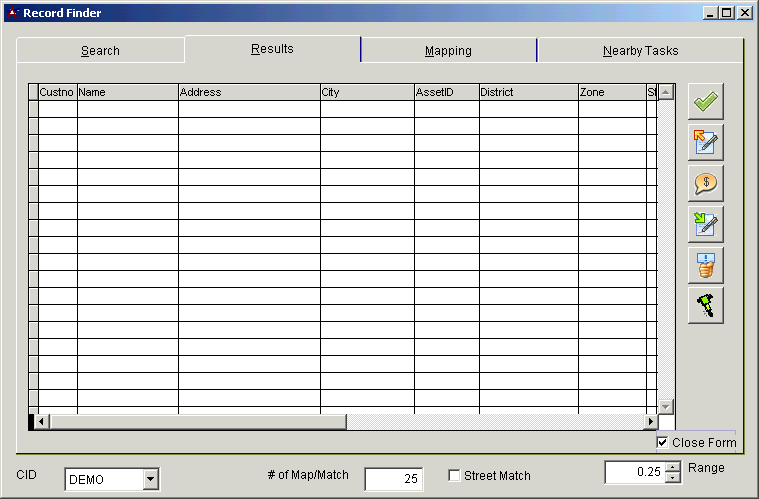Image resolution: width=759 pixels, height=499 pixels.
Task: Click the horizontal scrollbar right arrow
Action: [650, 422]
